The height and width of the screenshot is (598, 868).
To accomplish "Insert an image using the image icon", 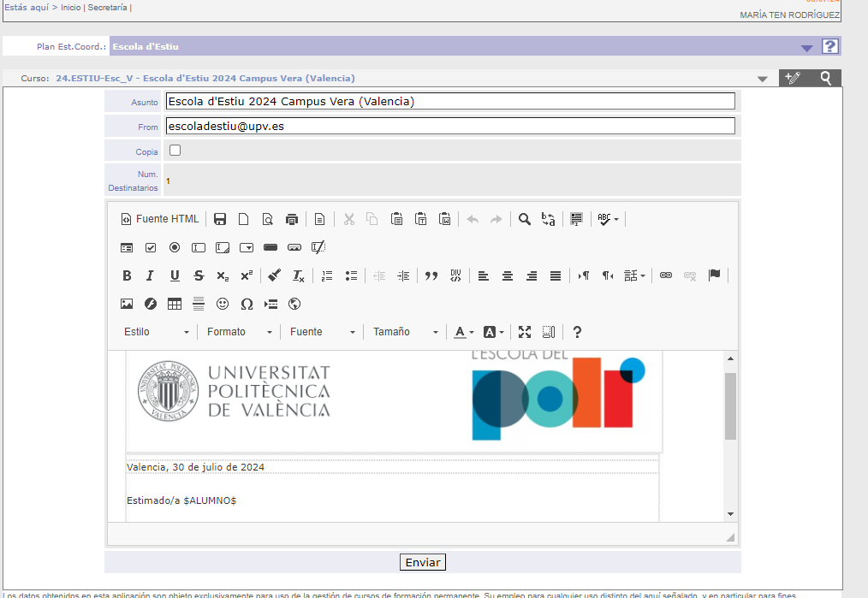I will pyautogui.click(x=127, y=304).
